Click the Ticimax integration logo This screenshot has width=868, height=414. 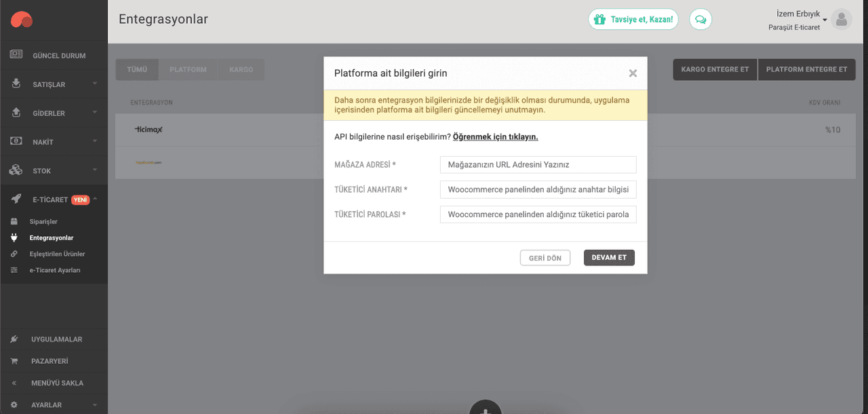click(x=149, y=129)
